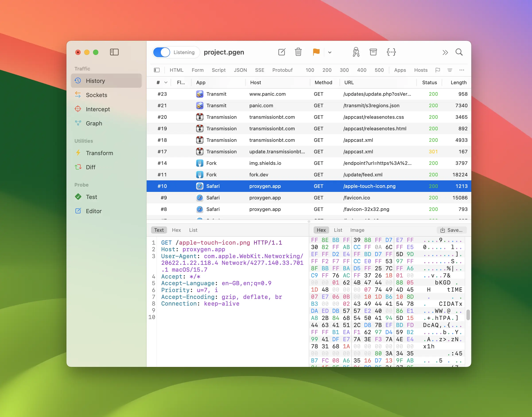Select History in the sidebar

click(106, 81)
